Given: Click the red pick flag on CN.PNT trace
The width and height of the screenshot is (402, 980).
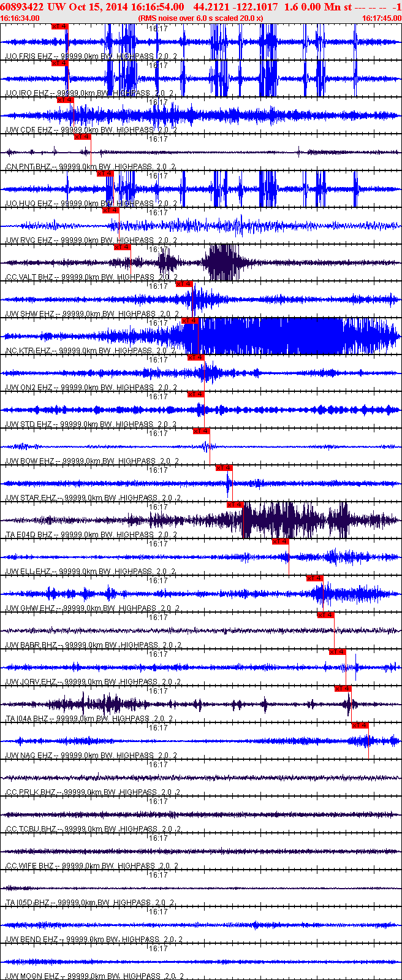Looking at the screenshot, I should tap(82, 137).
